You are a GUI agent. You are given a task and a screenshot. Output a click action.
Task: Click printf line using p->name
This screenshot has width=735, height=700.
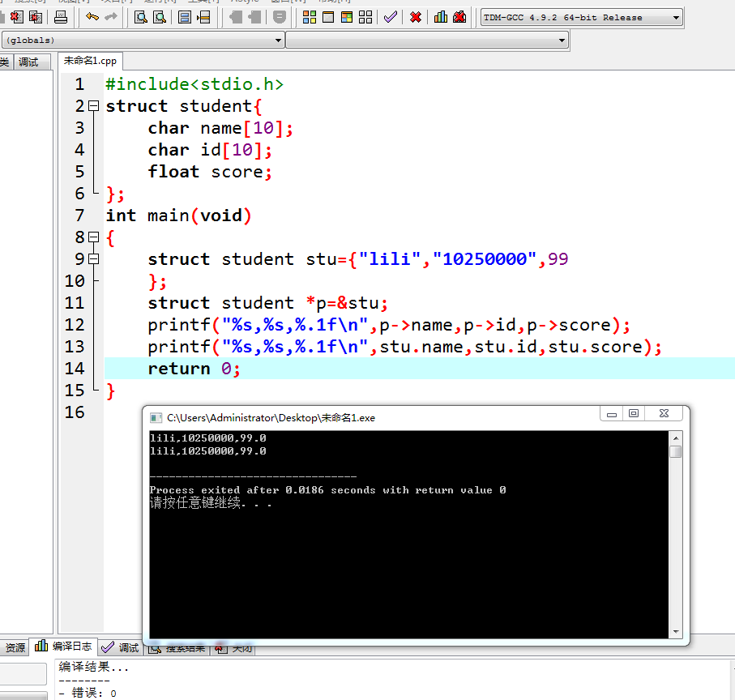click(x=389, y=325)
